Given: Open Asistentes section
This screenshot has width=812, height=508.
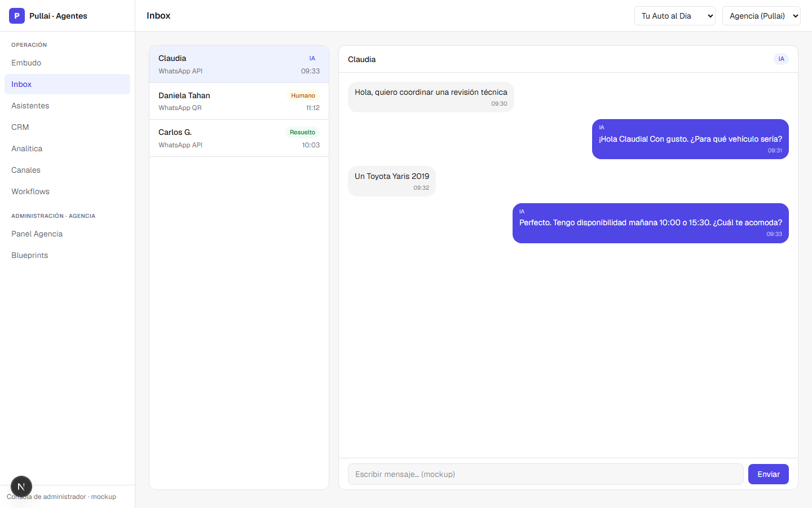Looking at the screenshot, I should (x=67, y=106).
